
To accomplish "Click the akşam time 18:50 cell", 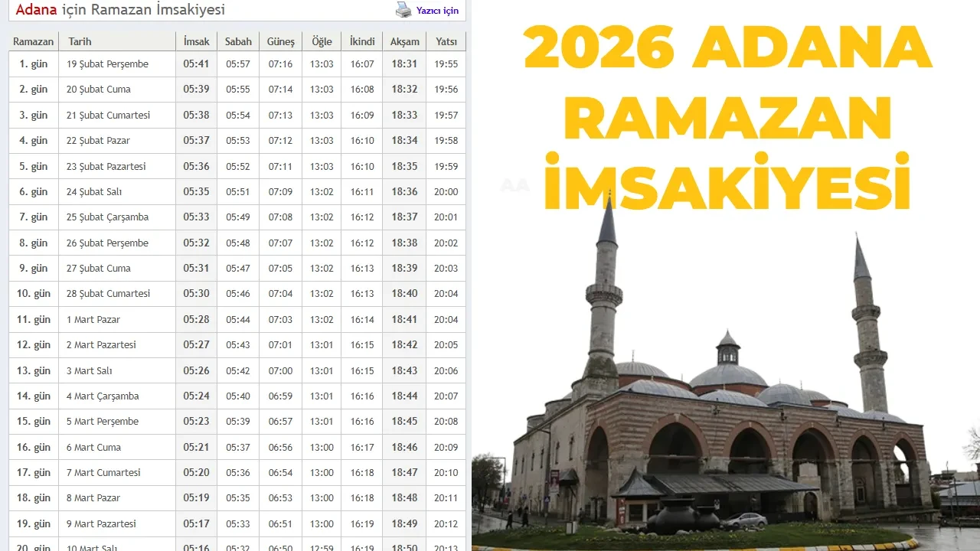I will tap(404, 548).
